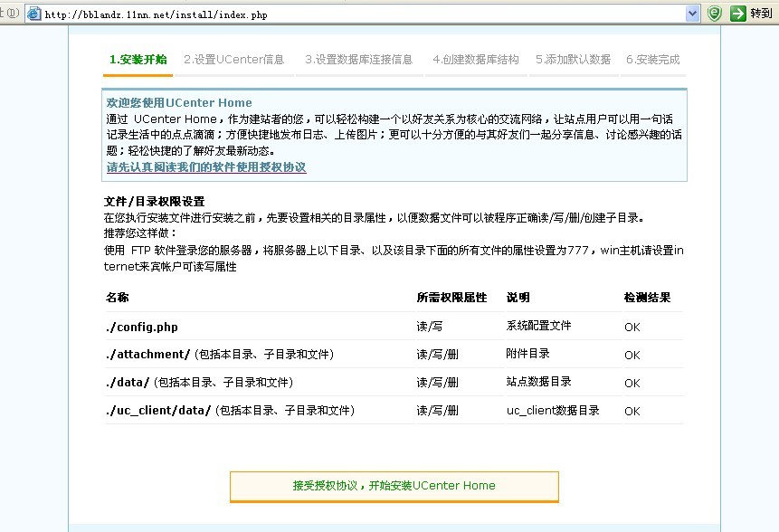The image size is (779, 532).
Task: Click the green security shield icon
Action: click(x=715, y=14)
